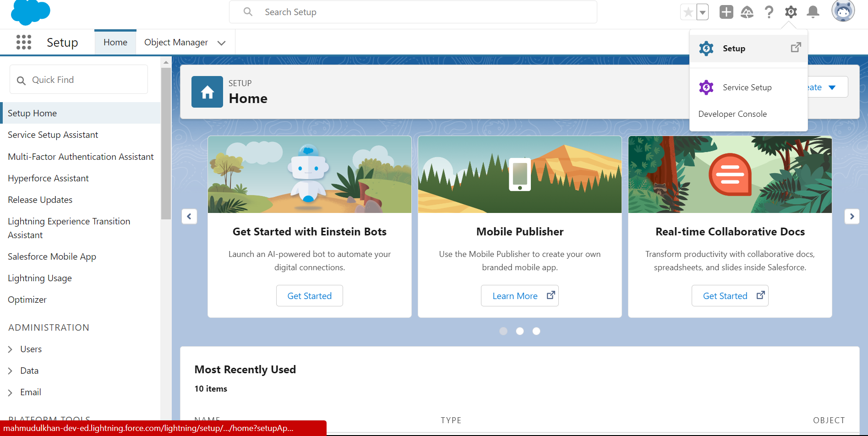Expand the Users section chevron

[10, 349]
